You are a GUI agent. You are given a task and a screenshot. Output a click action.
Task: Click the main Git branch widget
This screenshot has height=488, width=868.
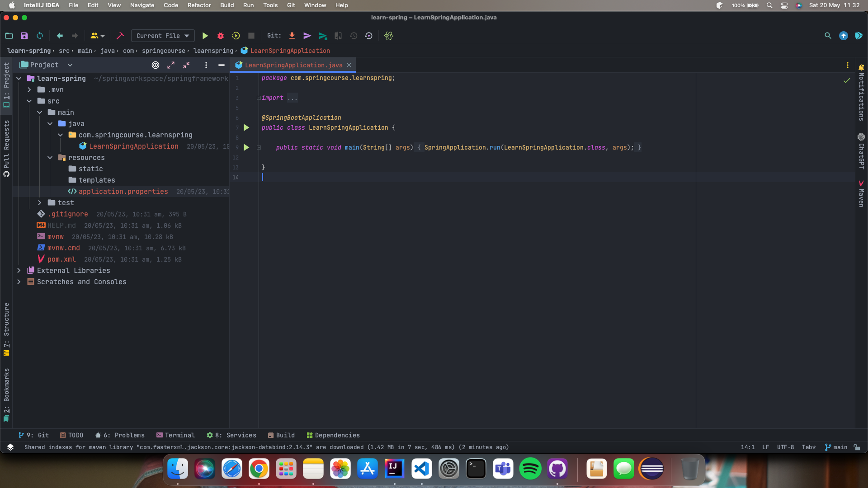(836, 447)
